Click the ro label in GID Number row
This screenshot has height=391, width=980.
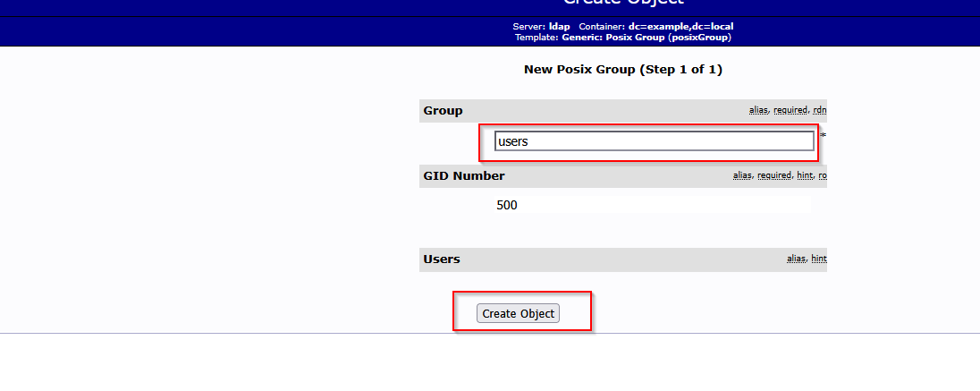(x=822, y=176)
